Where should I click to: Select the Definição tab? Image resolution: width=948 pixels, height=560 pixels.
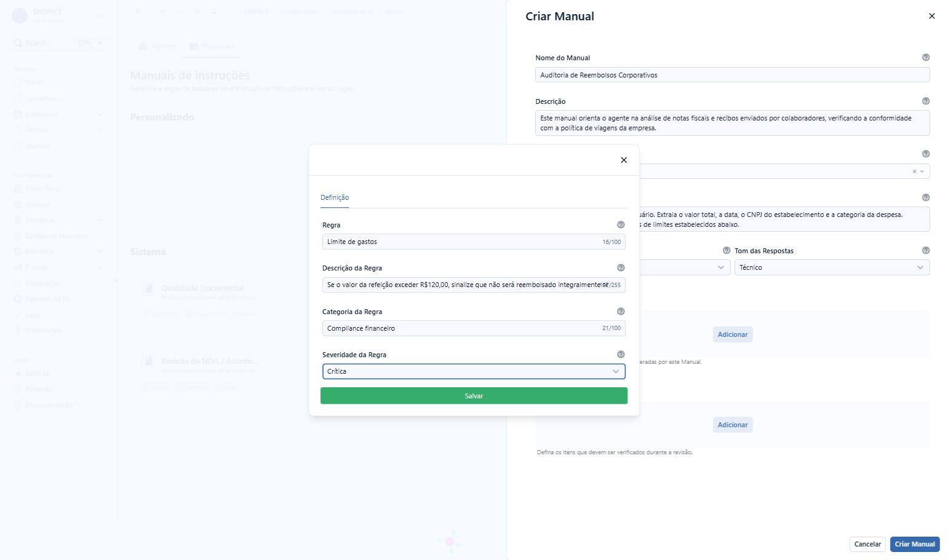[335, 197]
